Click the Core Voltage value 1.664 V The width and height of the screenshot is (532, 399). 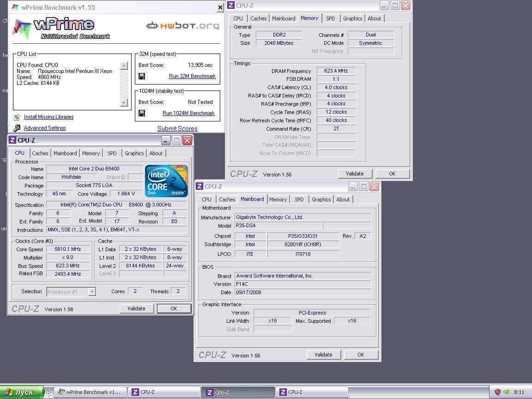(126, 194)
